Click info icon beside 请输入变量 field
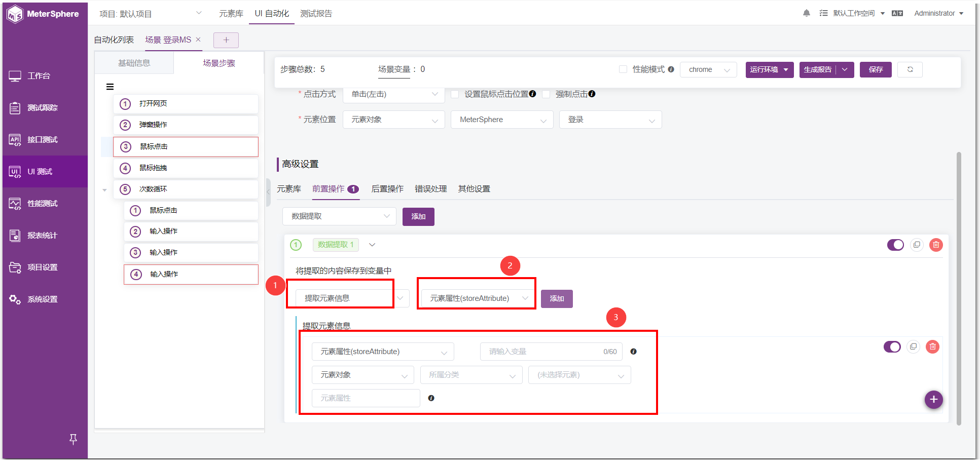The image size is (980, 463). (x=633, y=352)
